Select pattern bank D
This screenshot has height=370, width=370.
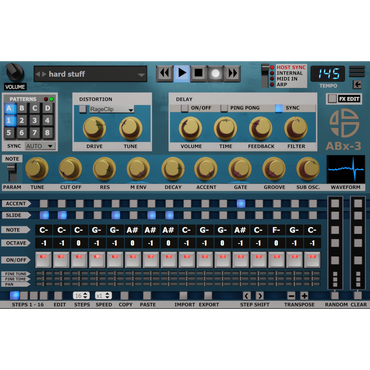click(x=47, y=108)
